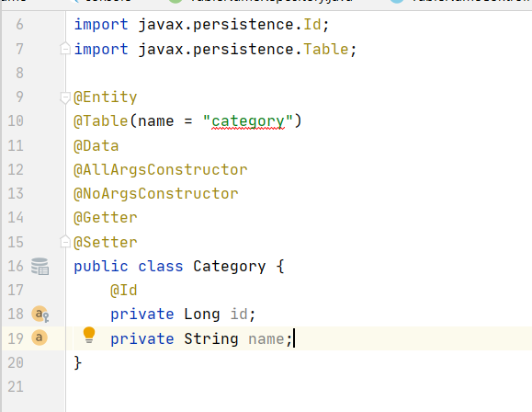Click the underlined "category" string

[248, 121]
